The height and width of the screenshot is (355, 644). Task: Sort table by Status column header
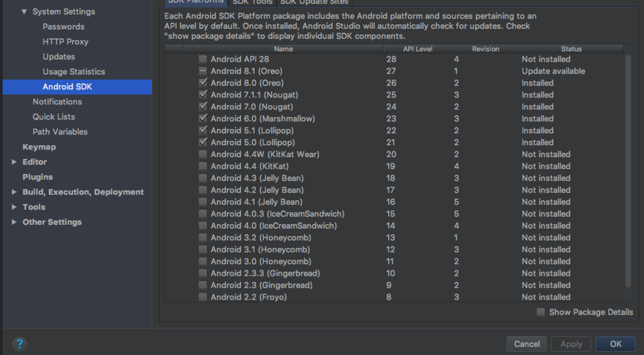(x=571, y=49)
